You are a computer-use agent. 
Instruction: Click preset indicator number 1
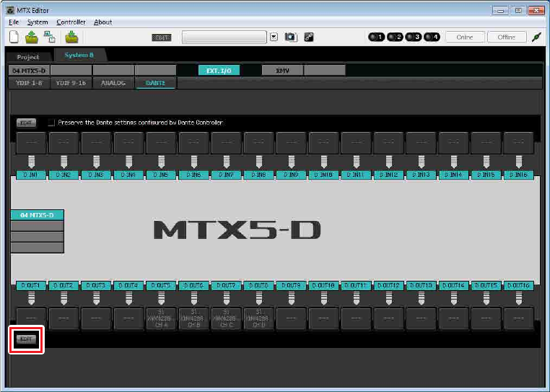pyautogui.click(x=376, y=37)
